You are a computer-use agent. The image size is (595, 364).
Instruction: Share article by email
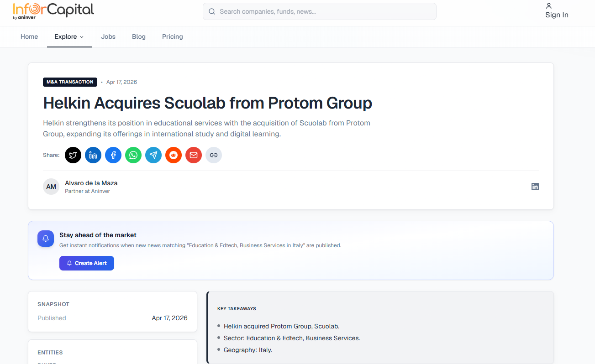[194, 155]
